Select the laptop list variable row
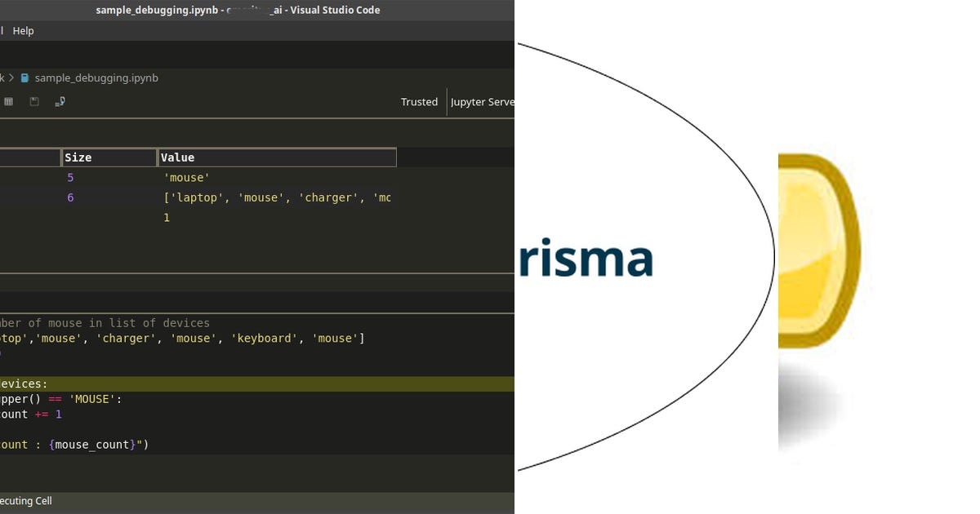Screen dimensions: 980x514 (245, 197)
